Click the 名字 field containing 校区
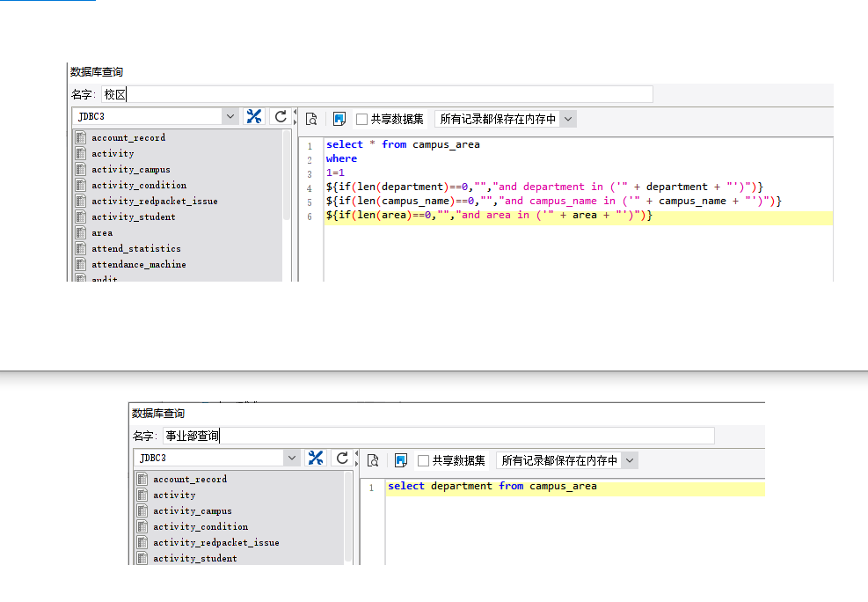This screenshot has width=868, height=602. 377,94
